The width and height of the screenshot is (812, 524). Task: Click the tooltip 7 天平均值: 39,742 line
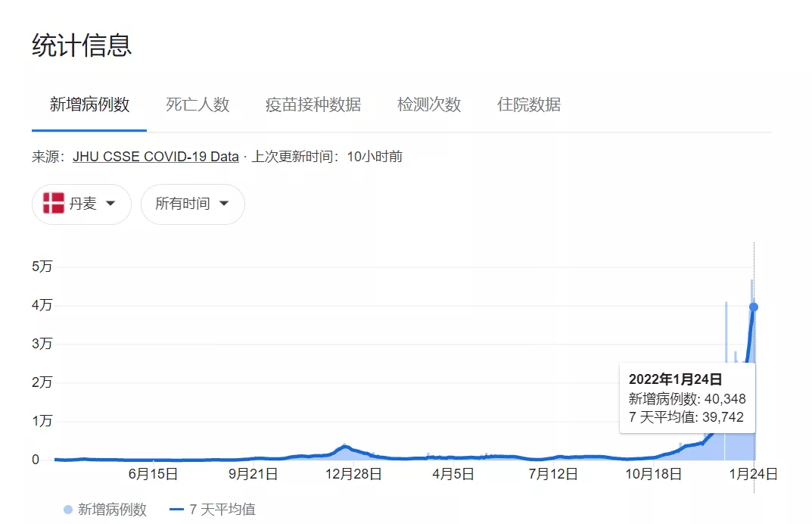686,417
